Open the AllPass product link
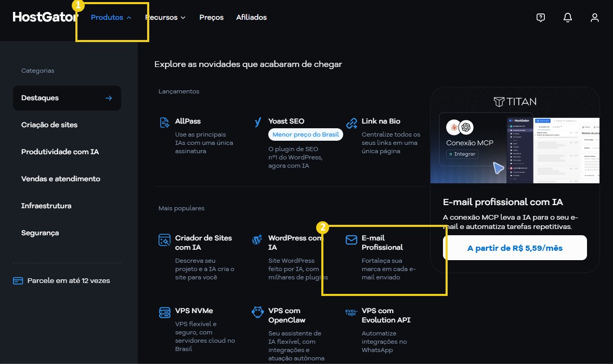The image size is (613, 364). point(188,121)
